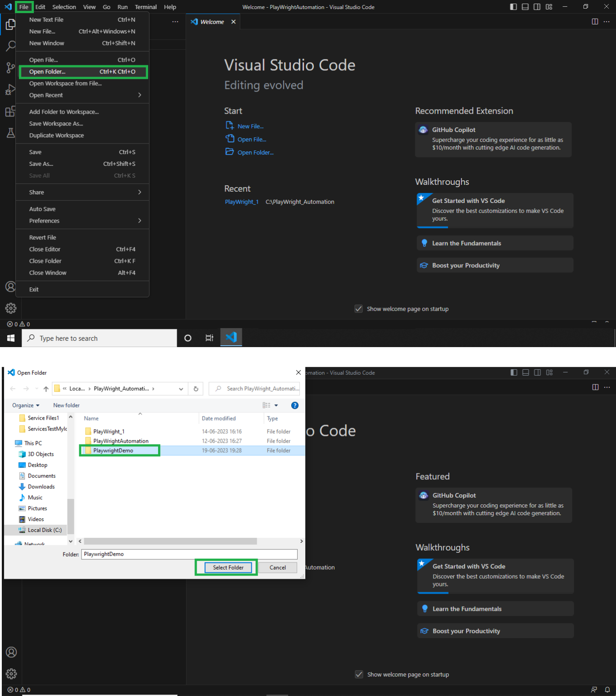
Task: Click the Task View icon on Windows taskbar
Action: 209,338
